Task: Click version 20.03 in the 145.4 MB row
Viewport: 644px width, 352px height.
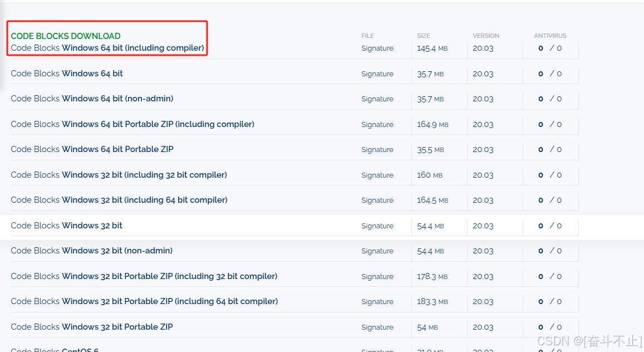Action: pyautogui.click(x=483, y=48)
